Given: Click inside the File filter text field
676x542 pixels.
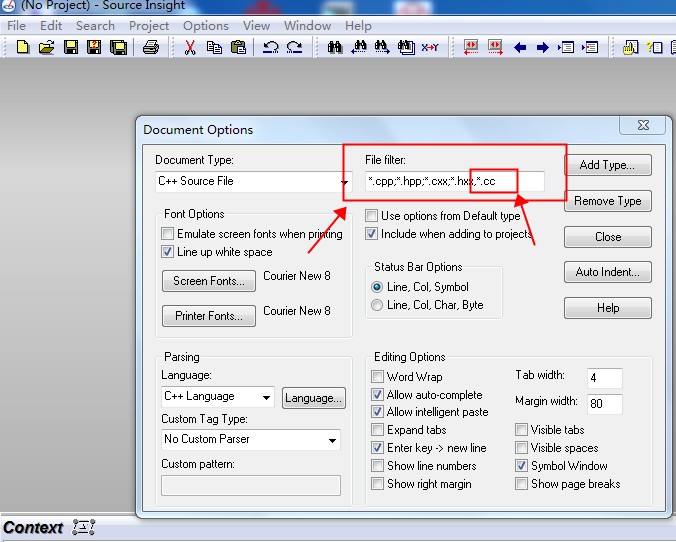Looking at the screenshot, I should point(454,181).
